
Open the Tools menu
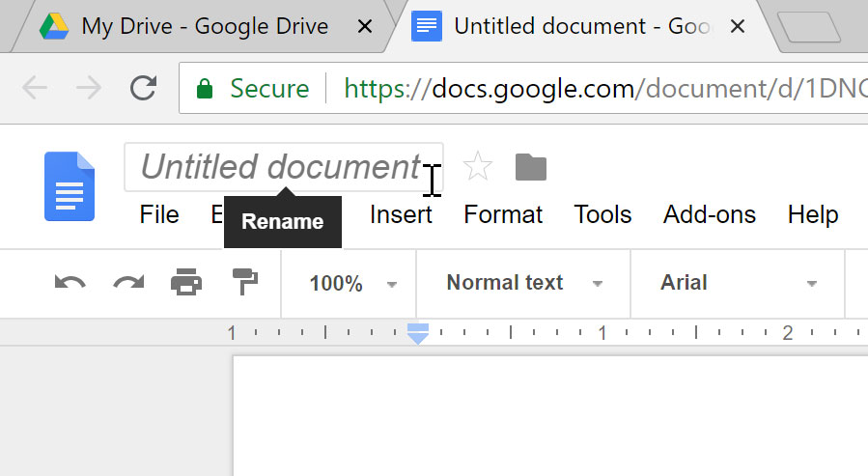pyautogui.click(x=602, y=214)
